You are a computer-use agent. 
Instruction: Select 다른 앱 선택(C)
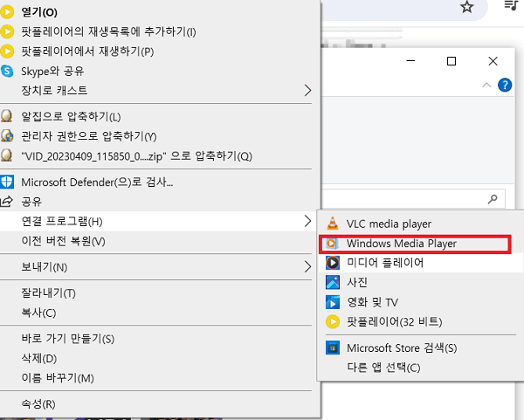click(383, 368)
